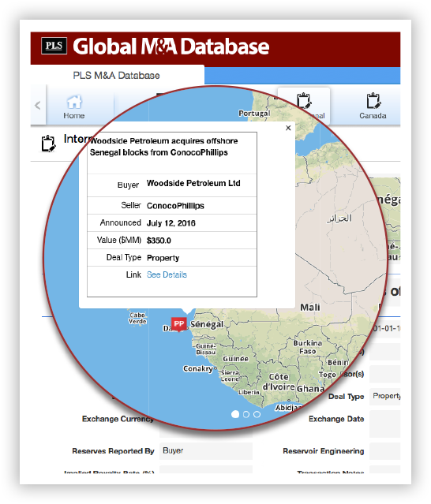Click the PLS logo
Image resolution: width=431 pixels, height=504 pixels.
pos(54,46)
